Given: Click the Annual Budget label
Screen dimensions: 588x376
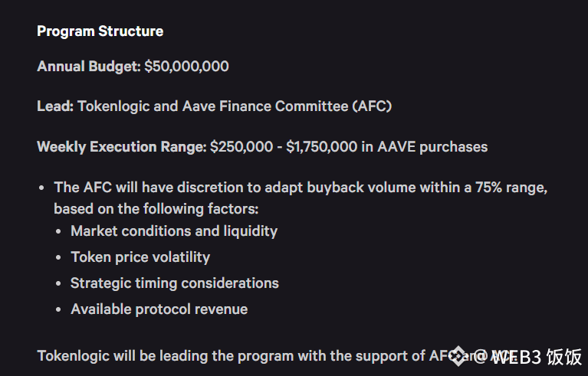Looking at the screenshot, I should (x=88, y=67).
